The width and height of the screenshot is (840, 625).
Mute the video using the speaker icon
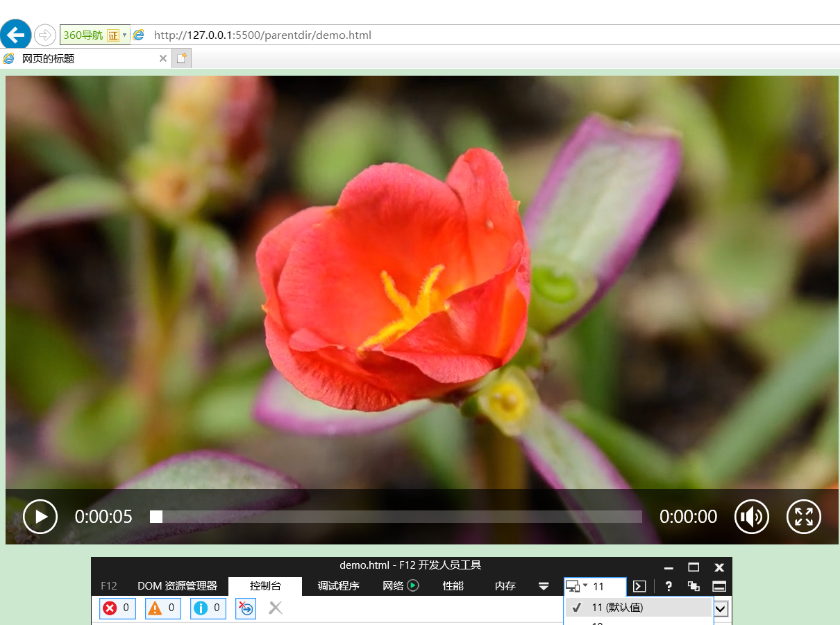coord(752,517)
